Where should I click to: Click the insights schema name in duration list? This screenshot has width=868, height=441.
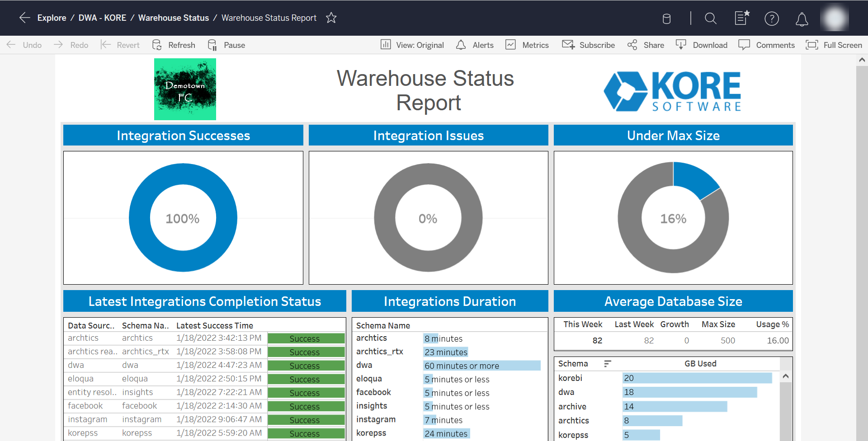click(x=372, y=406)
